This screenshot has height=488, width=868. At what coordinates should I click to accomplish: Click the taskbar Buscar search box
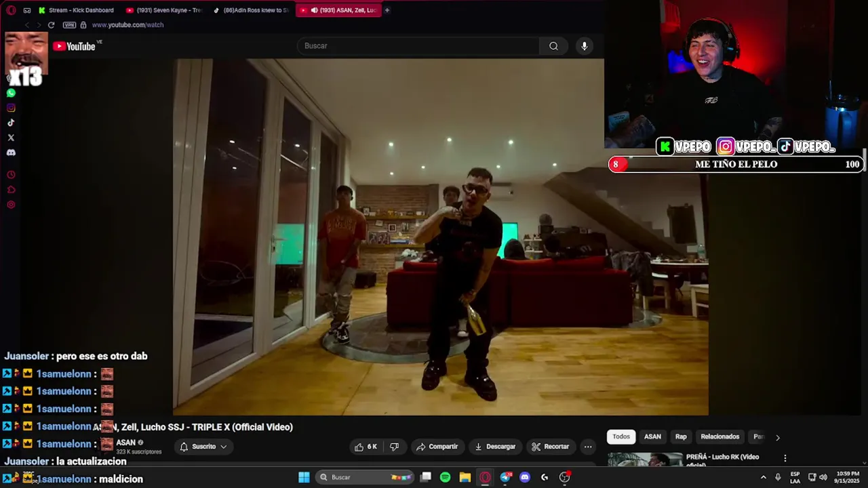[x=366, y=477]
